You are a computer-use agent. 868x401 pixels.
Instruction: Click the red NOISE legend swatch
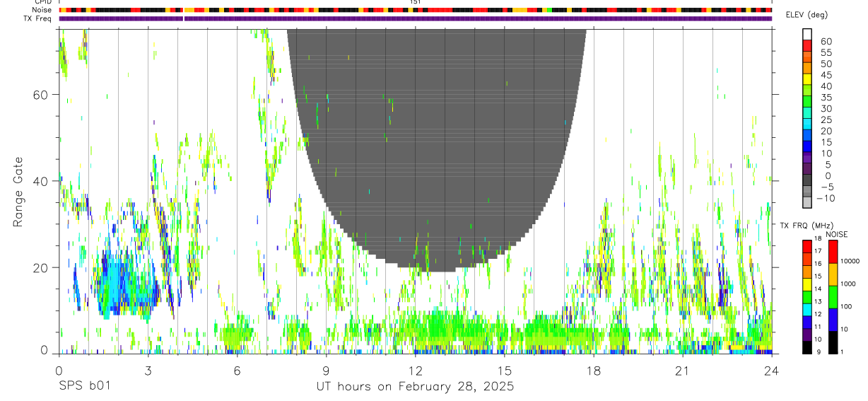coord(833,252)
